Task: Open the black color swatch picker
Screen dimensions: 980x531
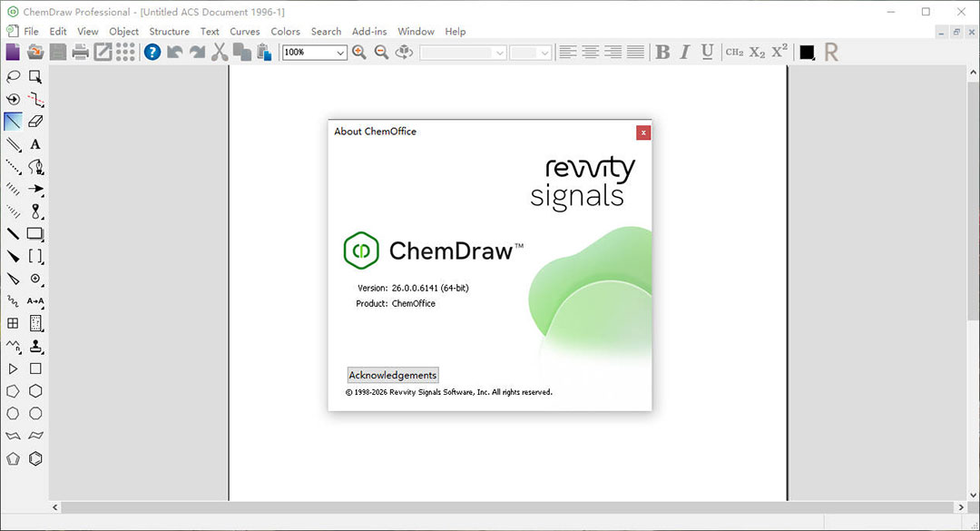Action: tap(807, 53)
